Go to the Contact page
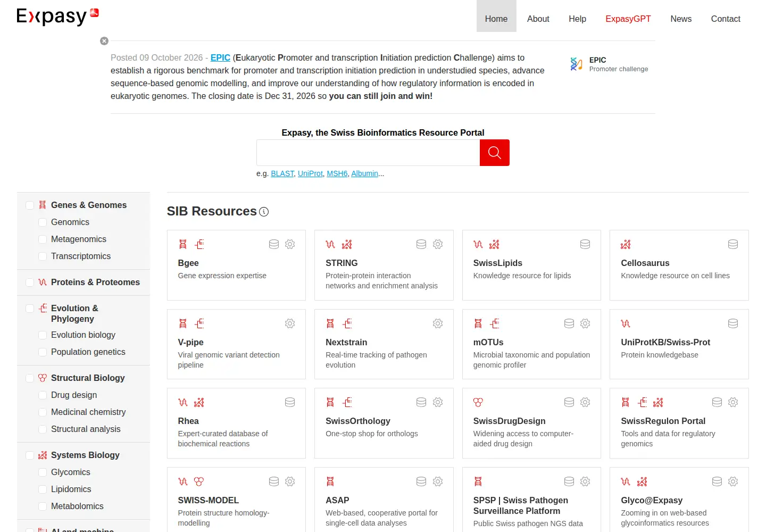Image resolution: width=766 pixels, height=532 pixels. [726, 19]
